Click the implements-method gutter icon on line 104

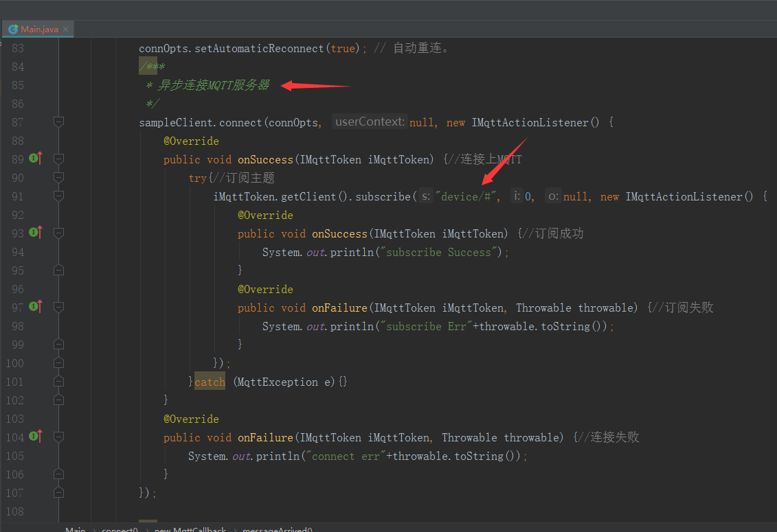pos(35,437)
